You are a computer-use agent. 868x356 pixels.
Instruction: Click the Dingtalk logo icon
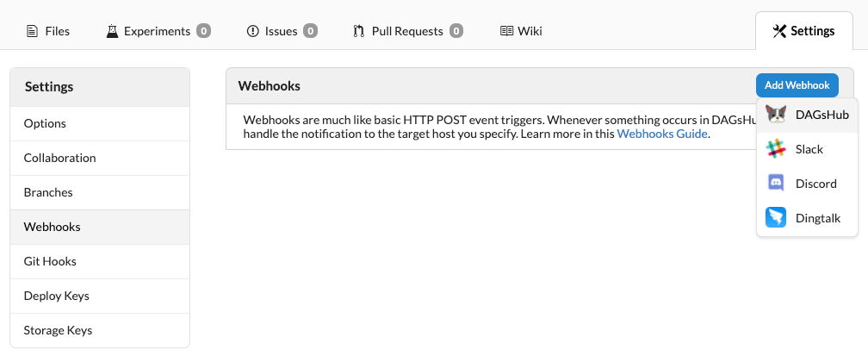(x=776, y=218)
